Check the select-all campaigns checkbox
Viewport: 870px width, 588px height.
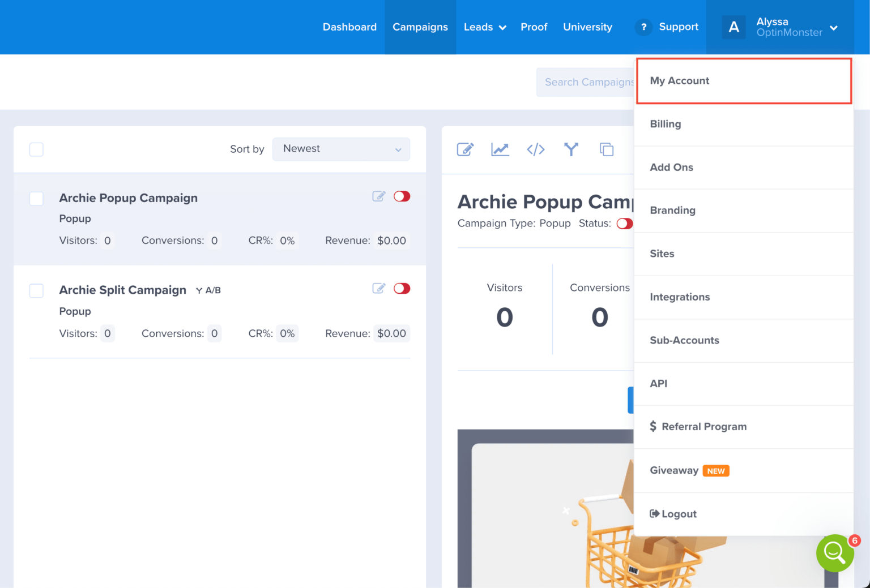click(x=36, y=149)
